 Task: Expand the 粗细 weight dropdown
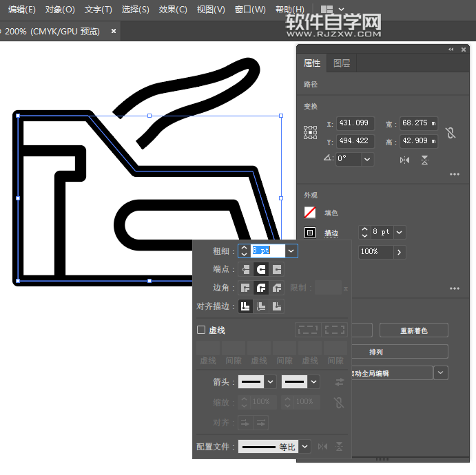point(291,251)
